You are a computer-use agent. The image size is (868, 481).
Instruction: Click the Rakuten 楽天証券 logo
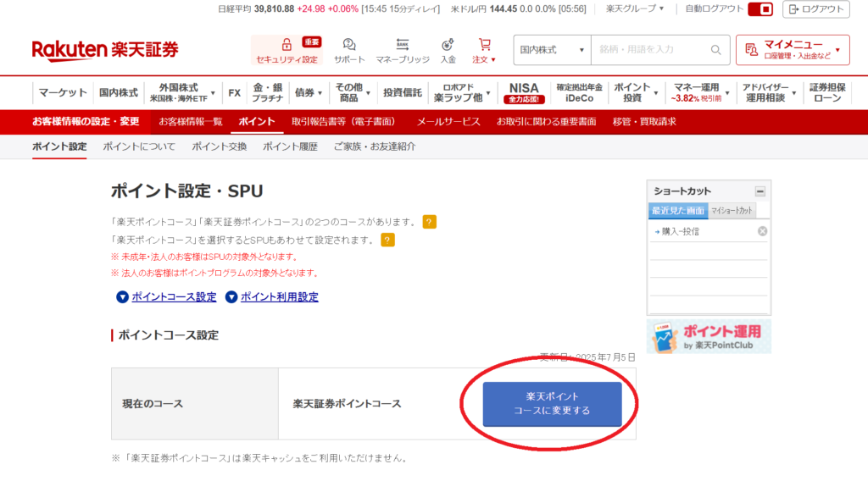[105, 50]
